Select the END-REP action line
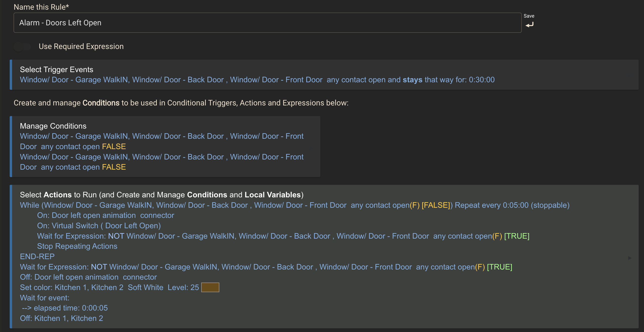 pos(37,257)
